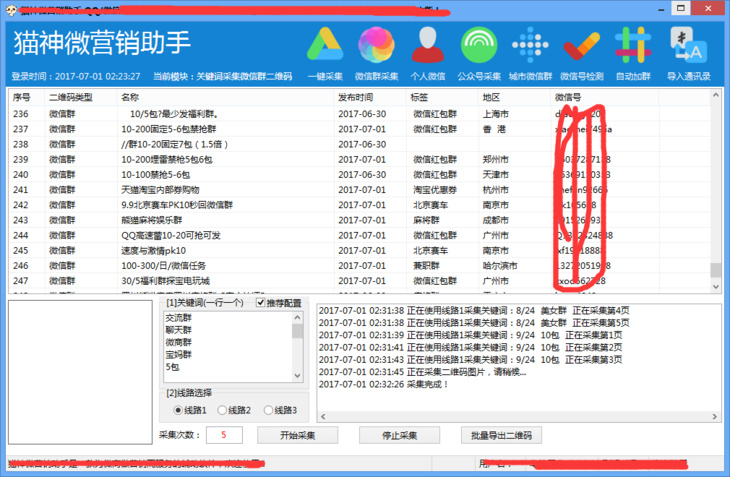730x477 pixels.
Task: Select row 238 //群10-20固定7包
Action: [x=359, y=144]
